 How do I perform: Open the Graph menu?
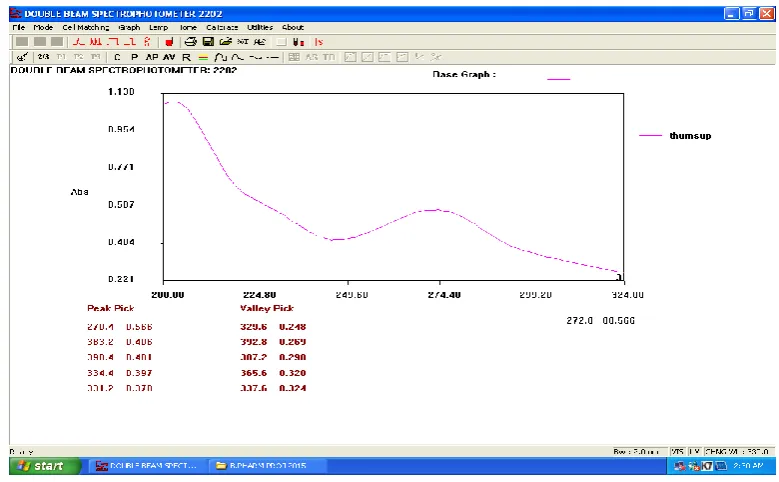point(129,27)
